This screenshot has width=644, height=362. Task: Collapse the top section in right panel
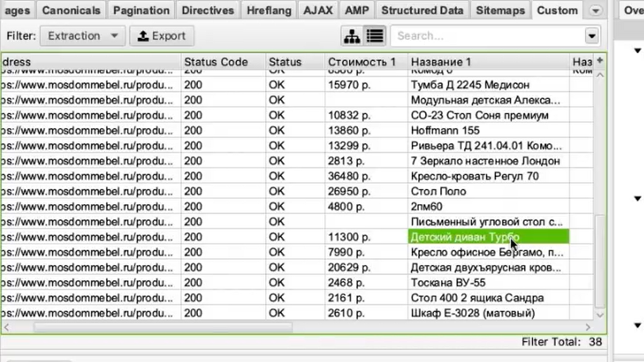coord(638,51)
